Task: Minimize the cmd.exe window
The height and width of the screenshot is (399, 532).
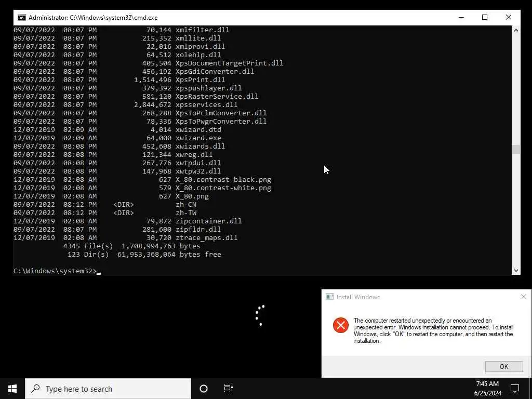Action: pyautogui.click(x=461, y=17)
